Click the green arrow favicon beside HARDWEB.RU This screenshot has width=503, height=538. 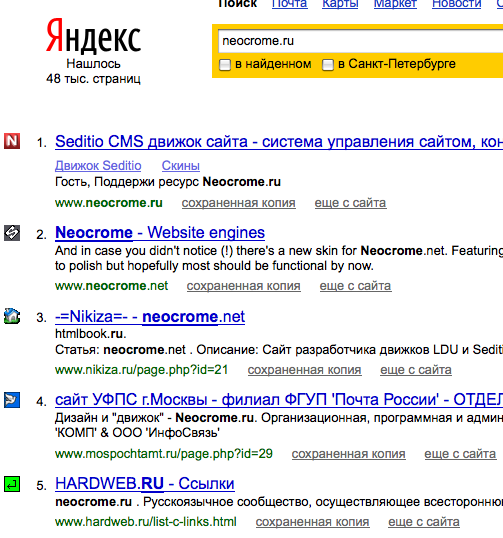tap(12, 484)
